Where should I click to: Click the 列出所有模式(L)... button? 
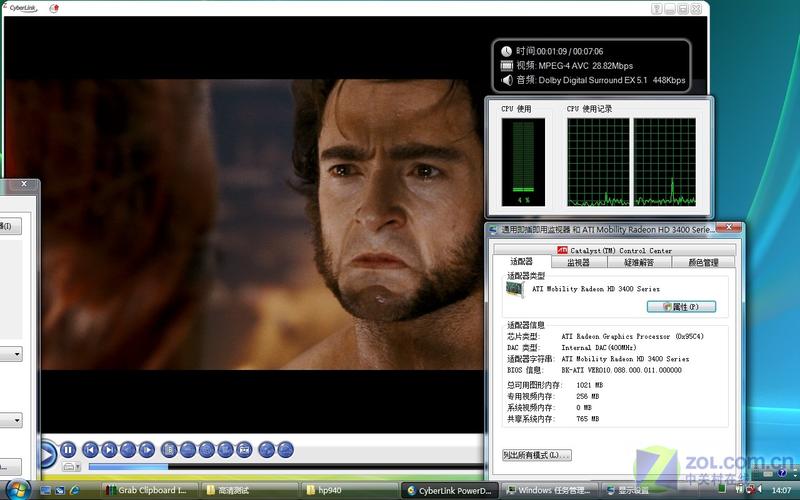[x=536, y=455]
